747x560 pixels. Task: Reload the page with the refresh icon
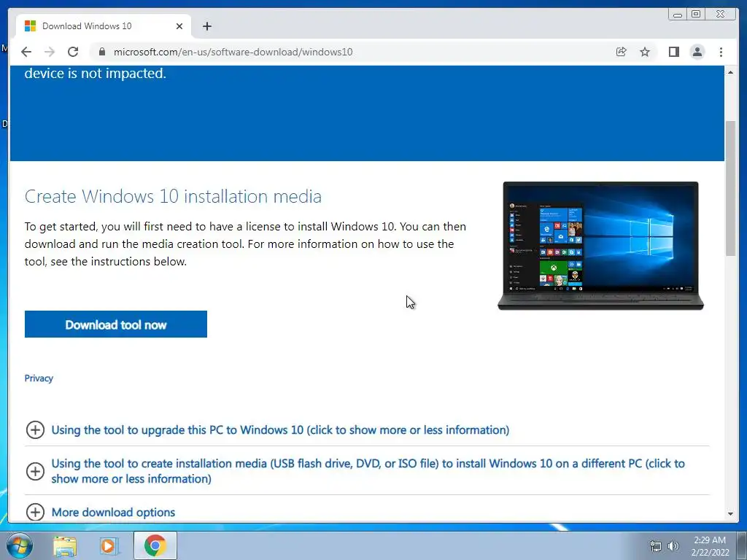pyautogui.click(x=73, y=52)
